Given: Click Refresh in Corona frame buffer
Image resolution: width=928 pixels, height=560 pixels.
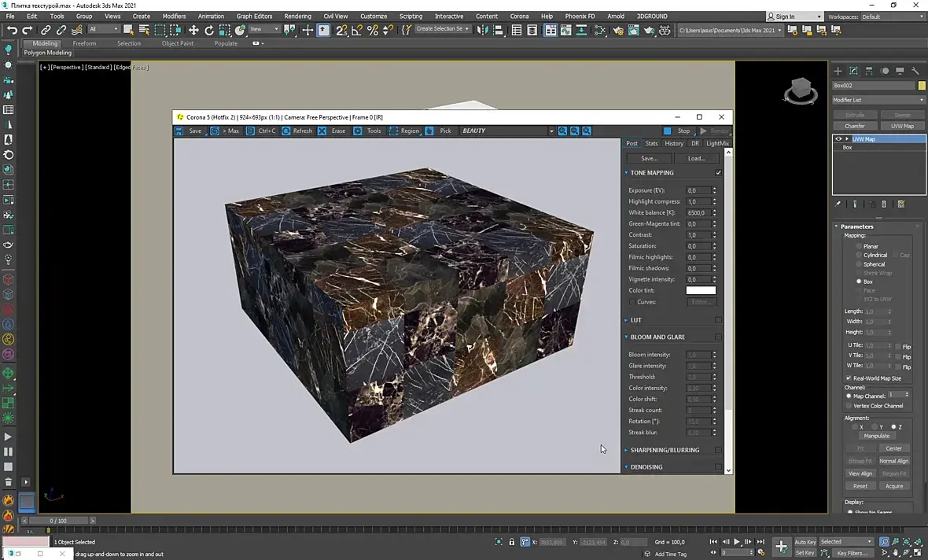Looking at the screenshot, I should pos(297,131).
